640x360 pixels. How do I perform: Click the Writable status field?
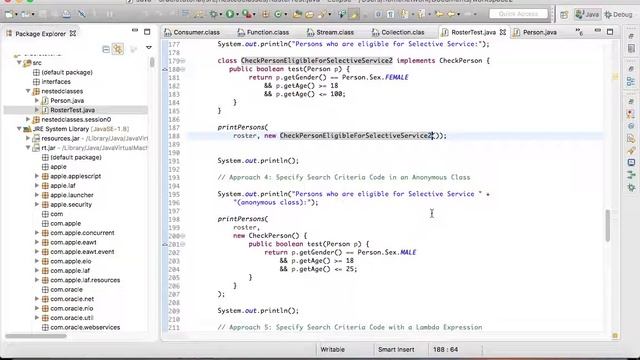pos(333,350)
